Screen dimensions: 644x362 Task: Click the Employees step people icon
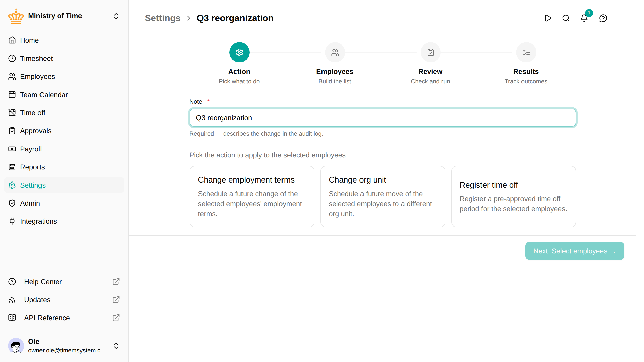pos(335,52)
